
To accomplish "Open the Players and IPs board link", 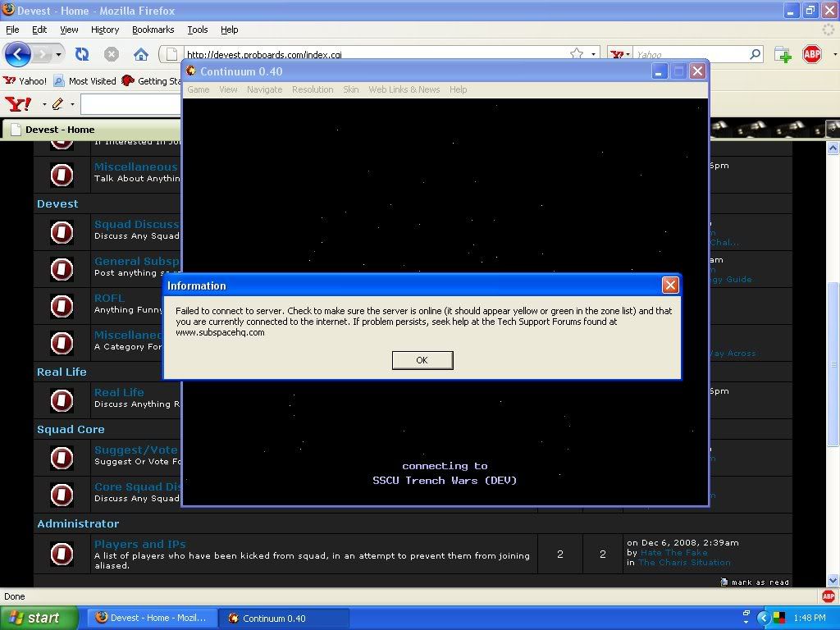I will [x=139, y=544].
